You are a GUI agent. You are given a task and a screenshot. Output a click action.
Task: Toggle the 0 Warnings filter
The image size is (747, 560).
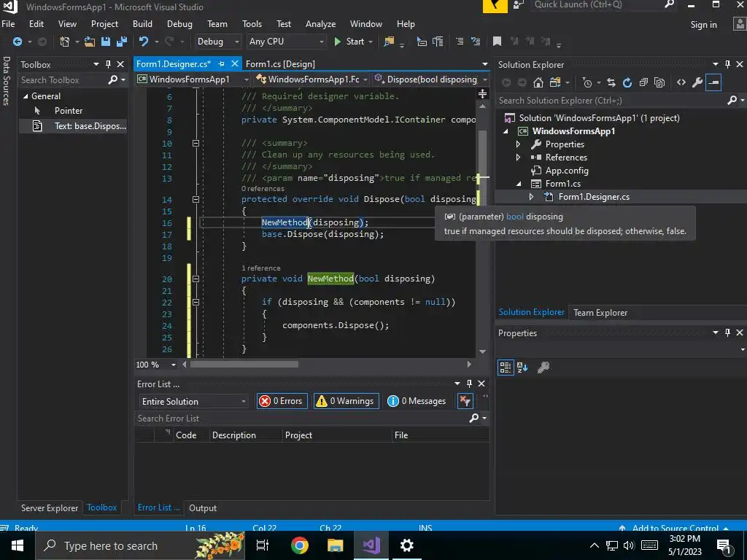coord(347,401)
